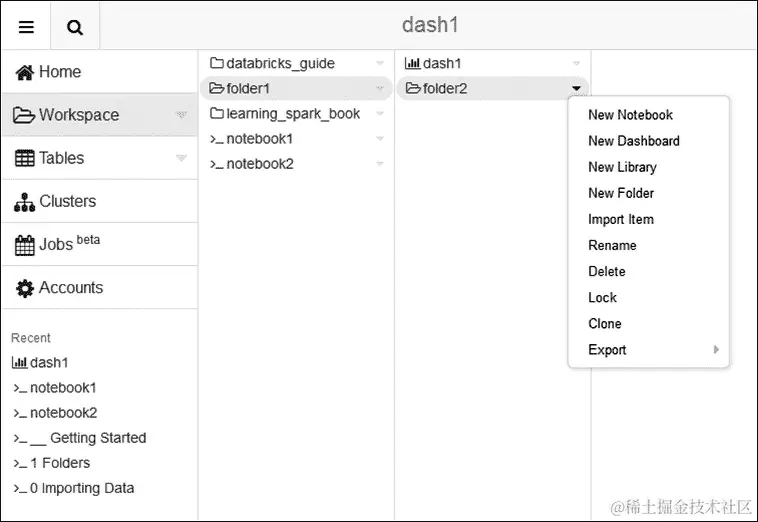Expand the Workspace sidebar dropdown arrow
Viewport: 758px width, 522px height.
(x=181, y=115)
